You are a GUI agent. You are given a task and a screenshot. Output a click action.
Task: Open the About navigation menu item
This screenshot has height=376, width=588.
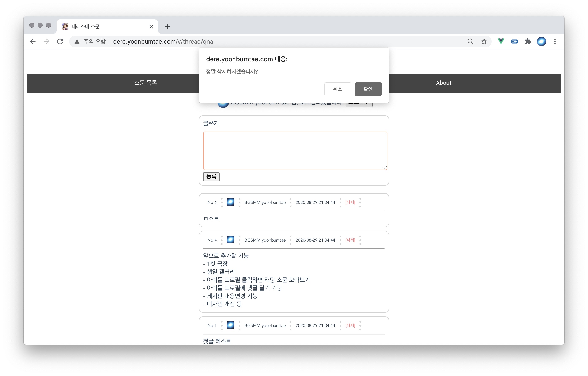pyautogui.click(x=444, y=83)
